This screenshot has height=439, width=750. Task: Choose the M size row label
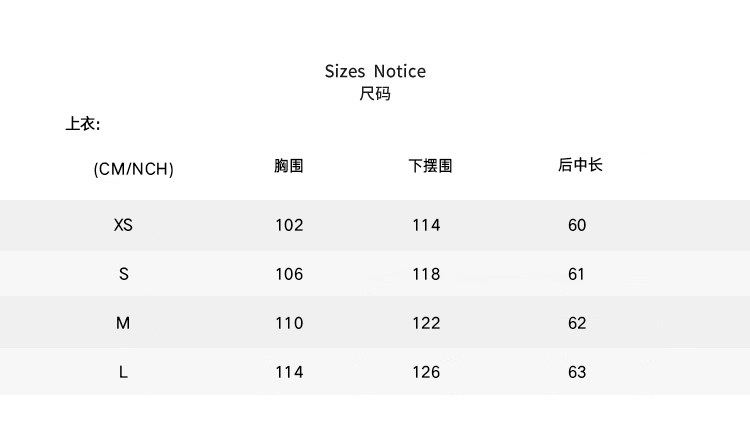pos(123,323)
